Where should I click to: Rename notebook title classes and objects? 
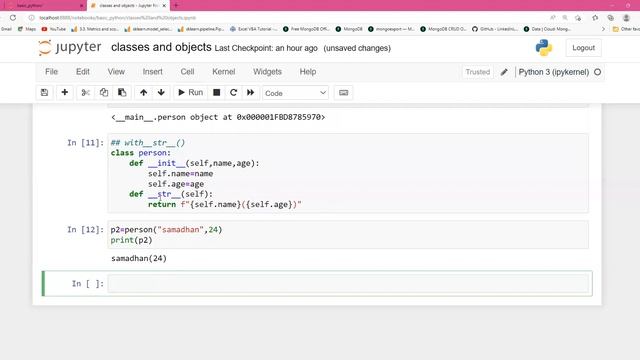pyautogui.click(x=161, y=47)
